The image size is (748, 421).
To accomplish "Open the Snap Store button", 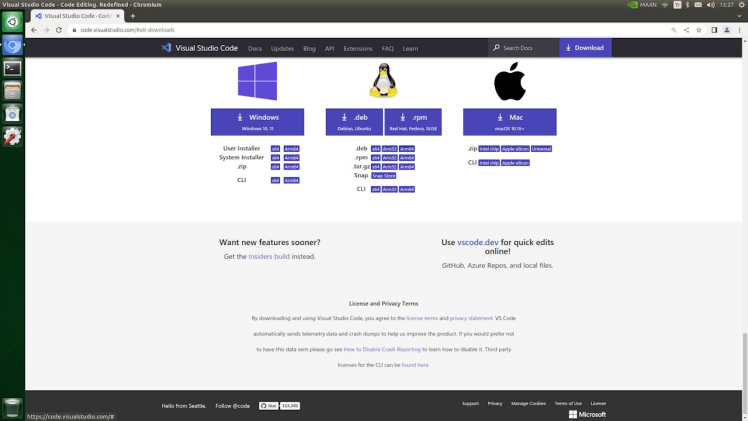I will [x=384, y=176].
